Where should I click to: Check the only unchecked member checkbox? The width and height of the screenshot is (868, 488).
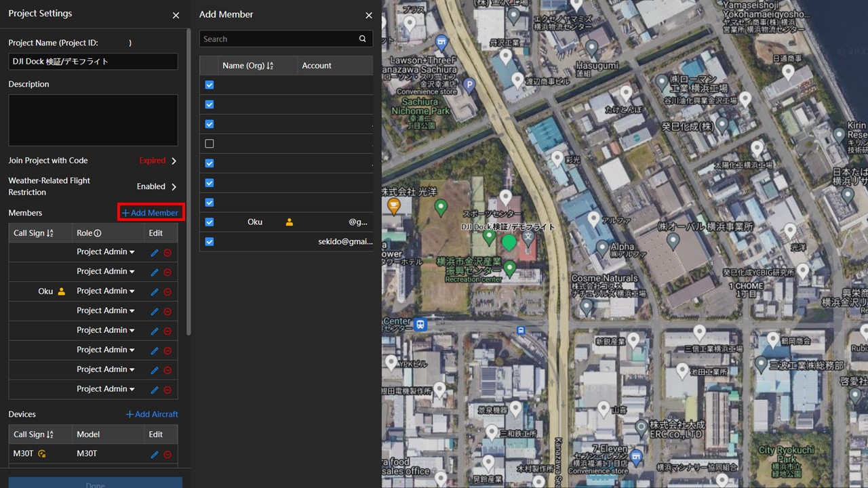[210, 144]
